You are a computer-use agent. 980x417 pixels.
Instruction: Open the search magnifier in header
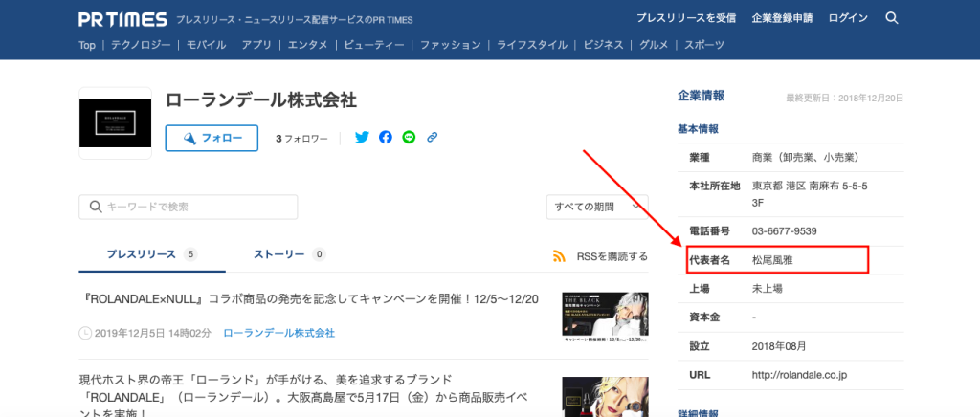tap(892, 18)
